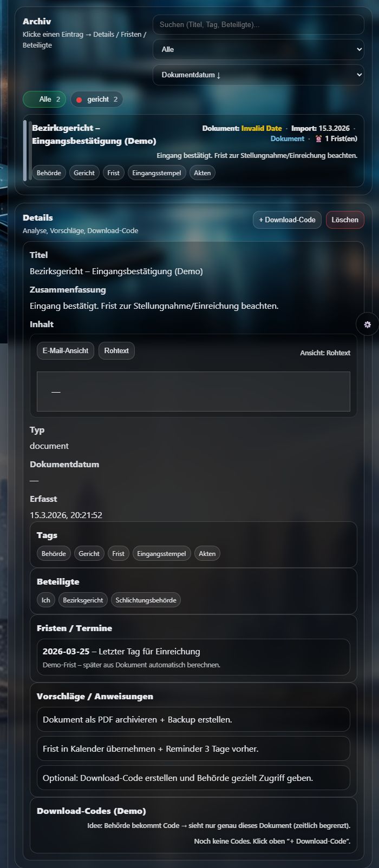Select the 'Schlichtungsbehörde' participant chip
Image resolution: width=379 pixels, height=868 pixels.
click(146, 600)
